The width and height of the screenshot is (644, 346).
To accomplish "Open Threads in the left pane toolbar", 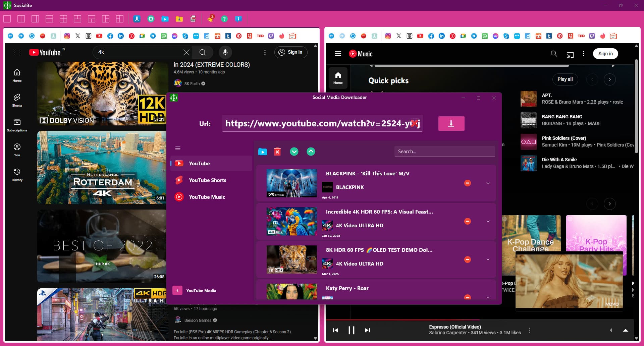I will [x=89, y=36].
